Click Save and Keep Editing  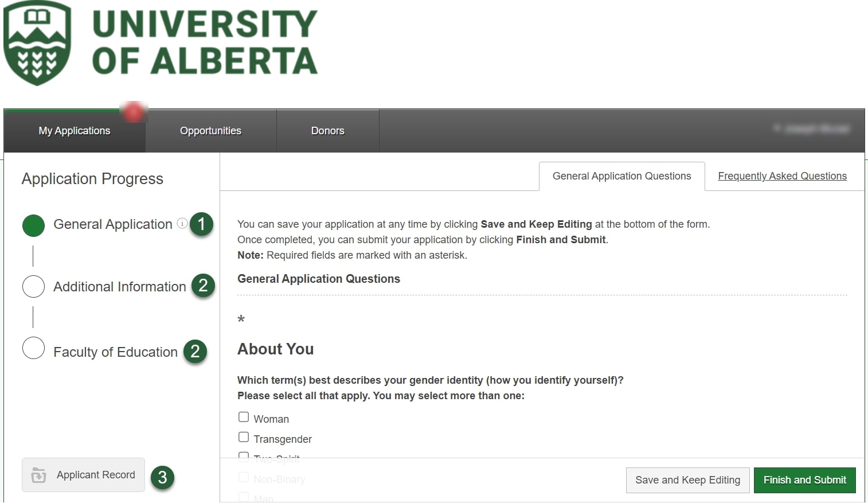[687, 480]
